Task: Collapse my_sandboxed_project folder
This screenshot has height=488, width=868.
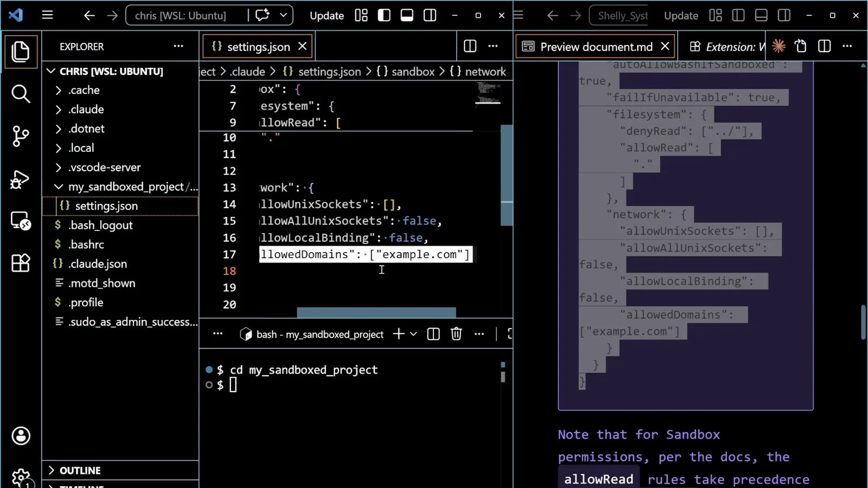Action: (x=120, y=187)
